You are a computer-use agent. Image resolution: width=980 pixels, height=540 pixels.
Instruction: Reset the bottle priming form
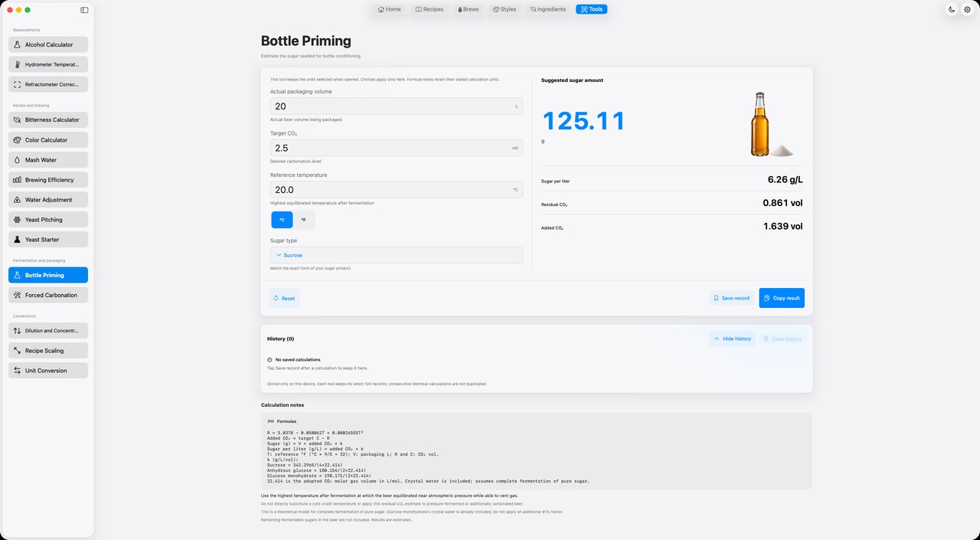[284, 298]
